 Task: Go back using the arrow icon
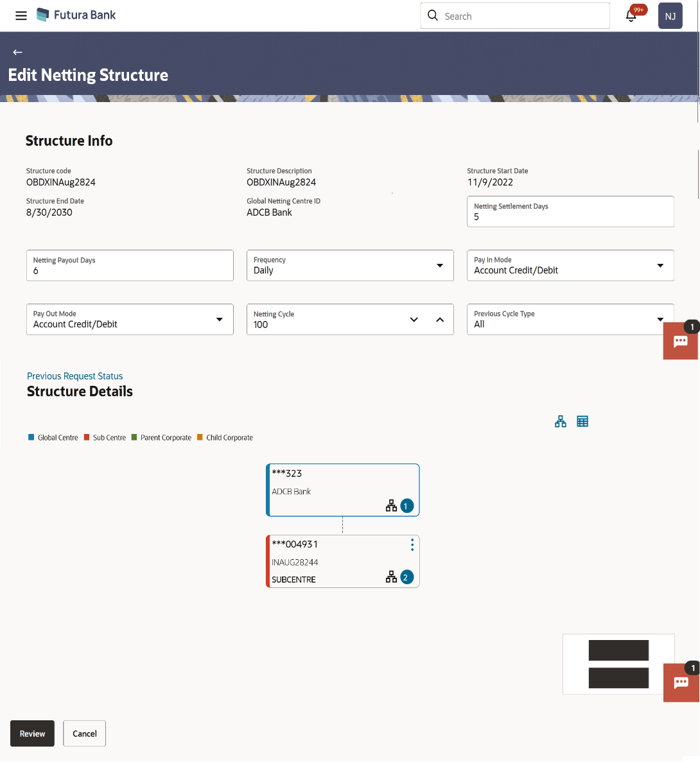(x=17, y=52)
